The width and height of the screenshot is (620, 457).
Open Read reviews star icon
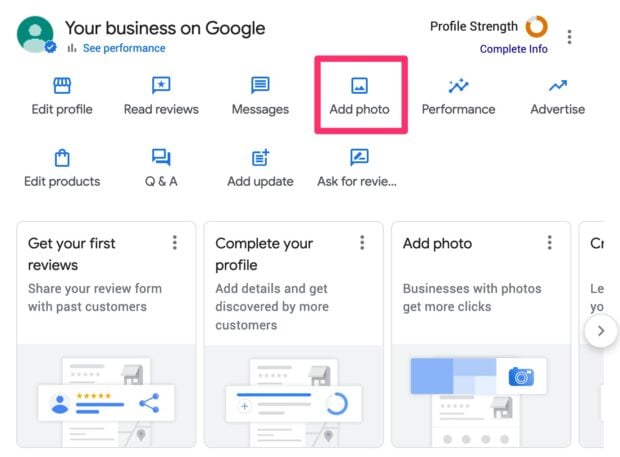click(161, 86)
